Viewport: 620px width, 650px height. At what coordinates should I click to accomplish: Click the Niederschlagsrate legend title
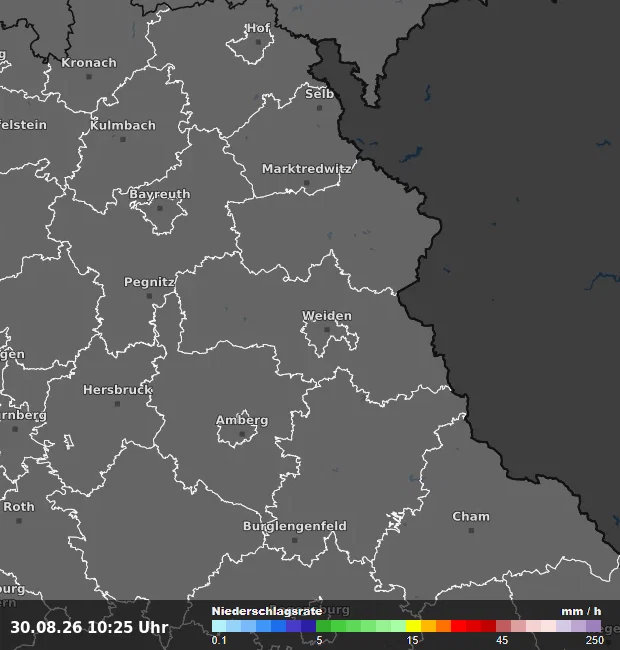(267, 611)
